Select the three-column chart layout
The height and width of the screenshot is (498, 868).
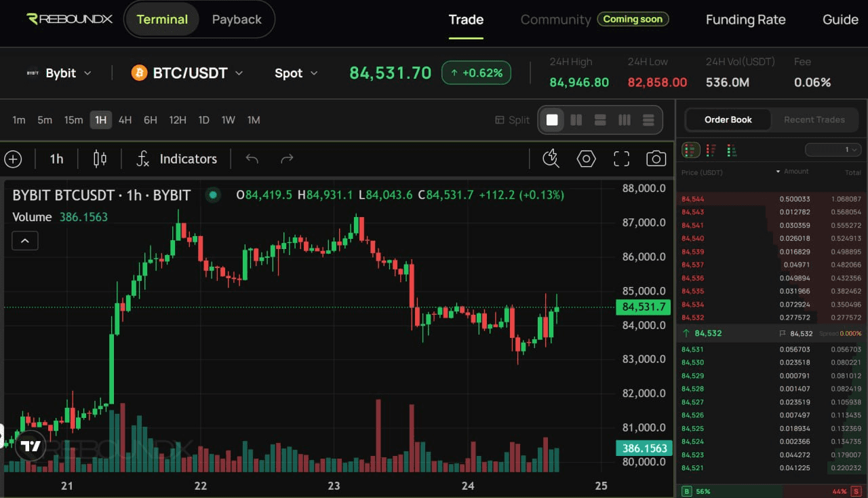coord(625,120)
